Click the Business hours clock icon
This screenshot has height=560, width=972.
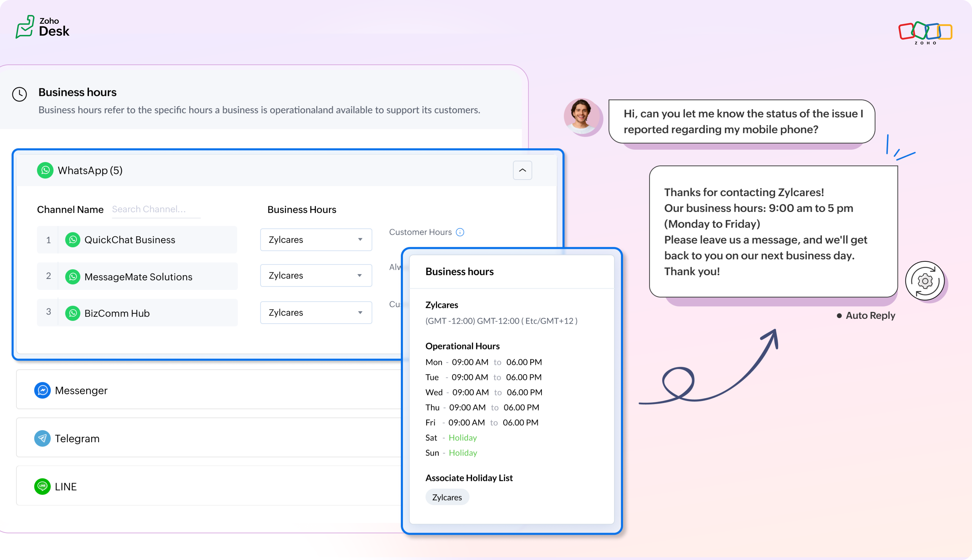click(19, 94)
